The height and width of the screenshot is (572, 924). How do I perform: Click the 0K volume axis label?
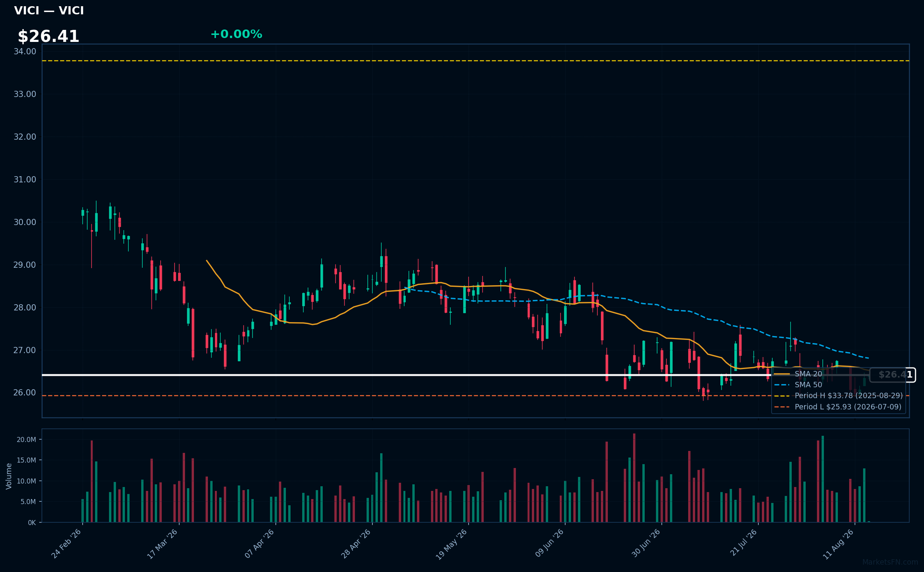[x=32, y=523]
